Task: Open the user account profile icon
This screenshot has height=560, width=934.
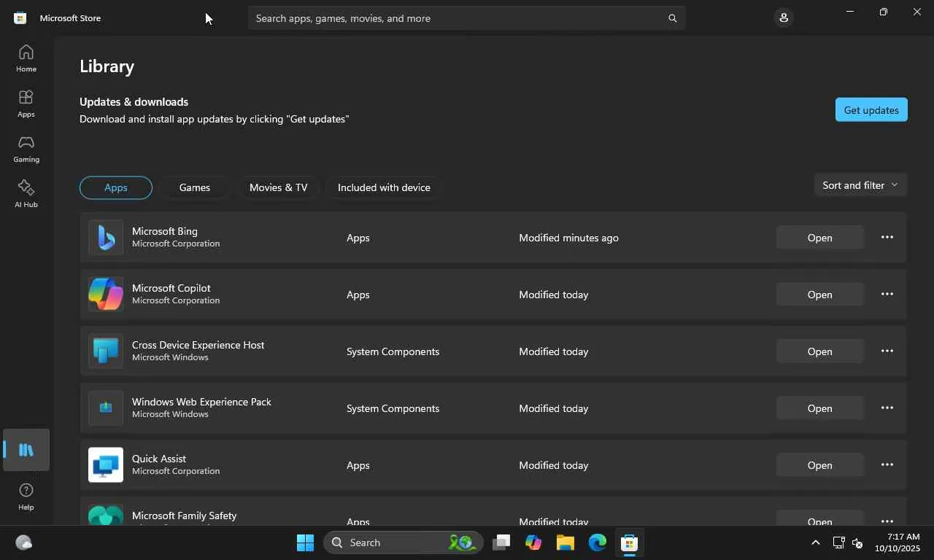Action: [x=784, y=17]
